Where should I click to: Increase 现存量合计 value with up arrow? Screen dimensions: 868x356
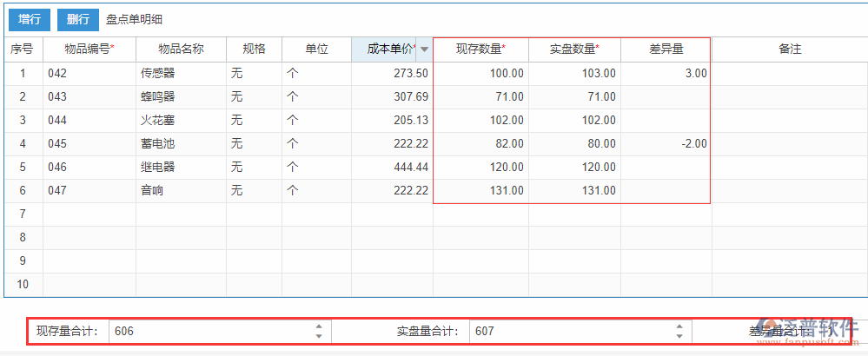coord(319,326)
